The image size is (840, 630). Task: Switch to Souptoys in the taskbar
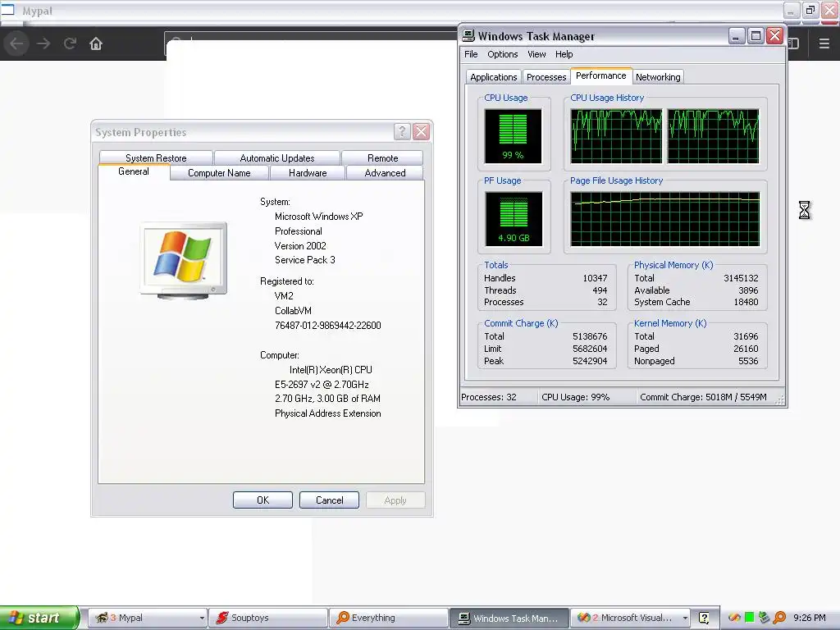click(x=268, y=618)
